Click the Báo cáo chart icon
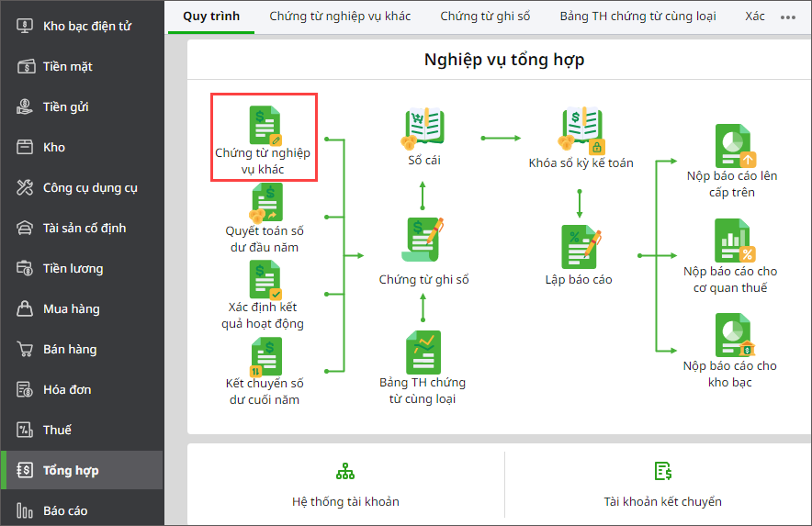The width and height of the screenshot is (812, 526). 24,510
